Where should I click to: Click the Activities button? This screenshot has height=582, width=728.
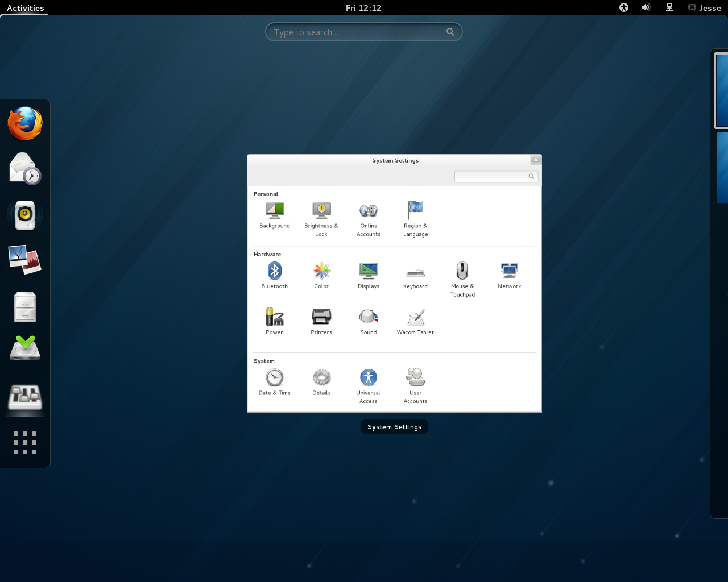[x=25, y=8]
